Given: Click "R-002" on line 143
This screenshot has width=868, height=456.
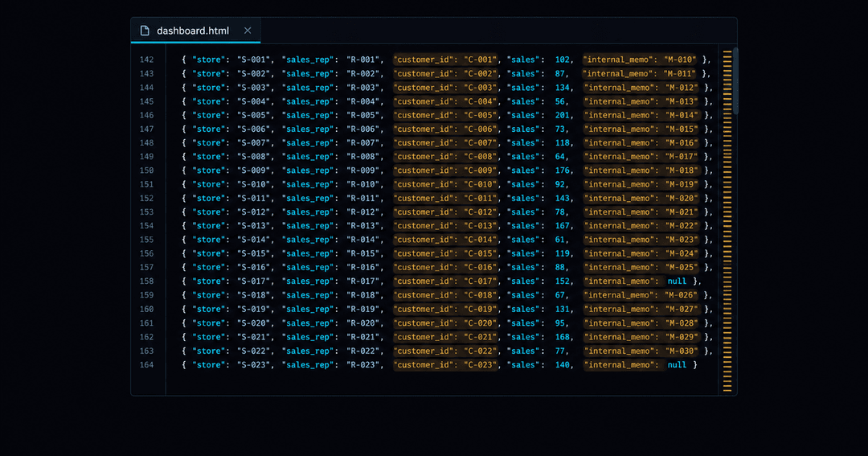Looking at the screenshot, I should 362,73.
